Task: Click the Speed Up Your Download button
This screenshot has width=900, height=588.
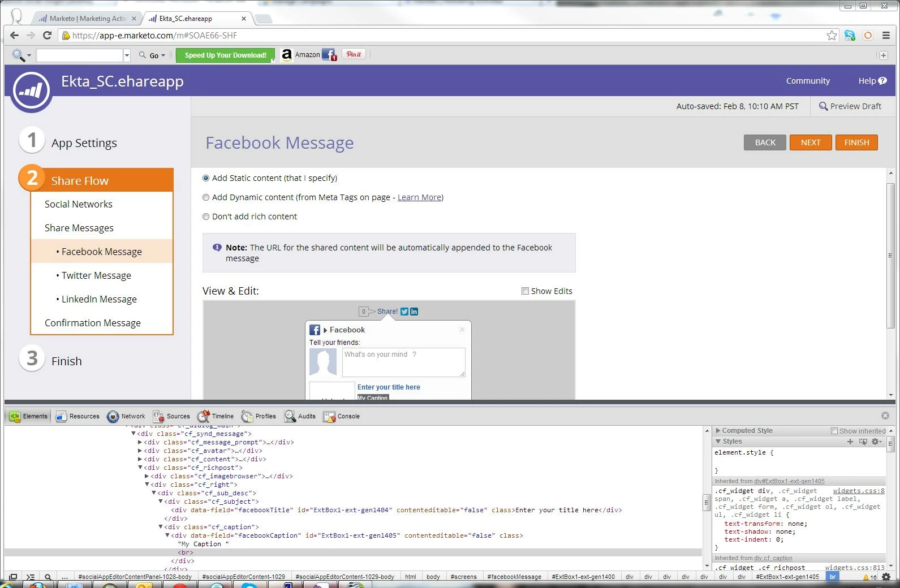Action: point(225,55)
